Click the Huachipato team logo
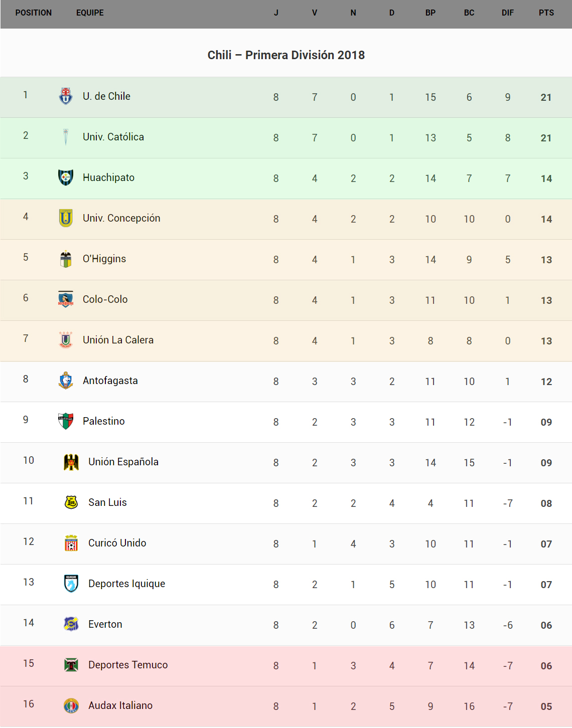 [66, 177]
